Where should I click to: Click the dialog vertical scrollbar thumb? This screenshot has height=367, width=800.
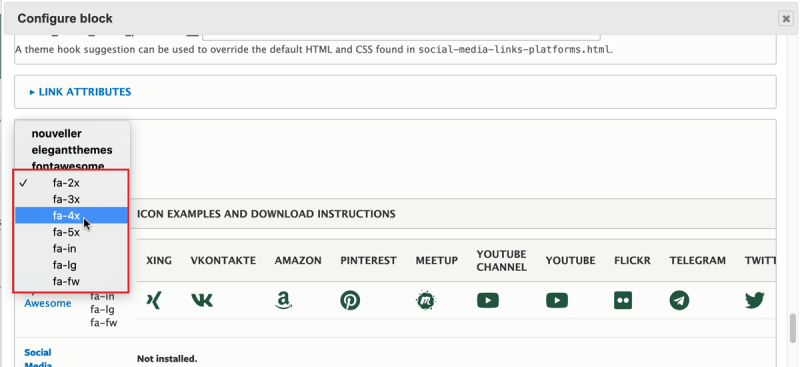pyautogui.click(x=793, y=327)
